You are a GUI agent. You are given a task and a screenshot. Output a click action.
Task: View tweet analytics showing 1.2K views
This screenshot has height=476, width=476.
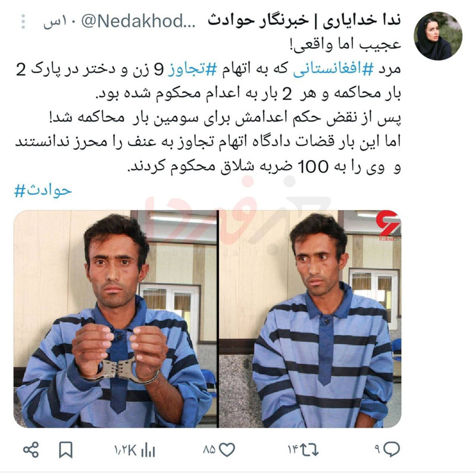point(135,450)
